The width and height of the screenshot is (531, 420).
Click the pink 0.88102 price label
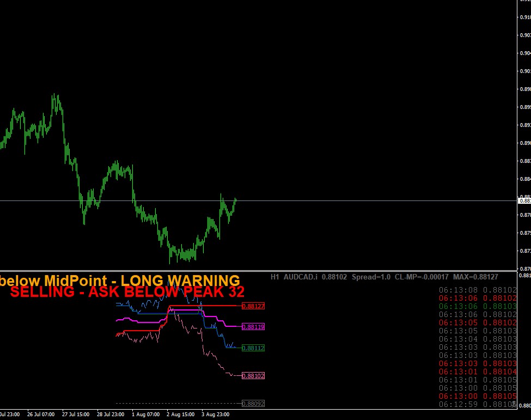(x=253, y=376)
